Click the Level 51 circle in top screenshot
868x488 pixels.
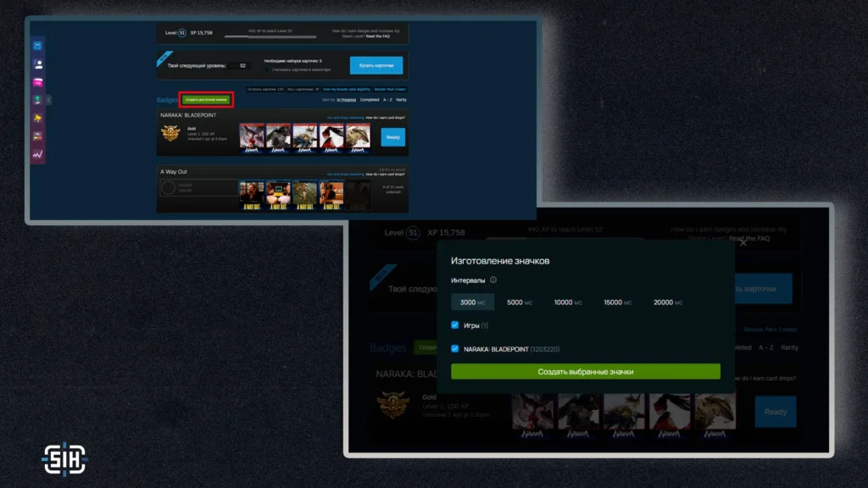[x=181, y=33]
